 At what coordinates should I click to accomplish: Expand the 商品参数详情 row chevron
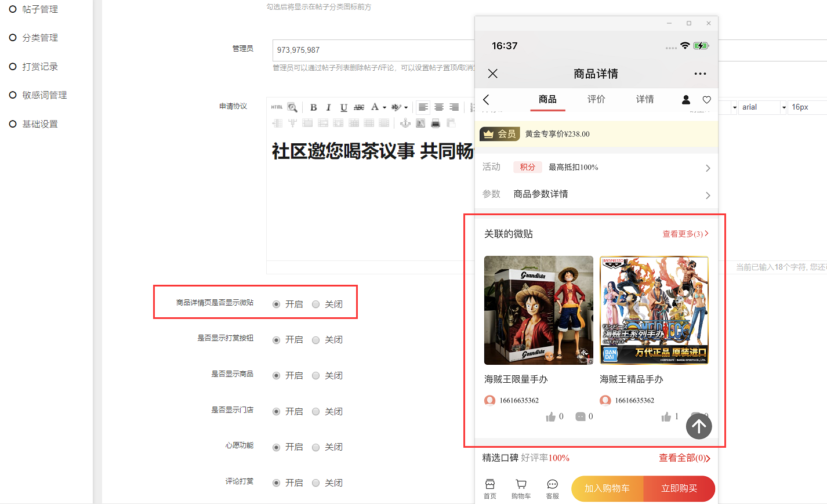pyautogui.click(x=708, y=195)
